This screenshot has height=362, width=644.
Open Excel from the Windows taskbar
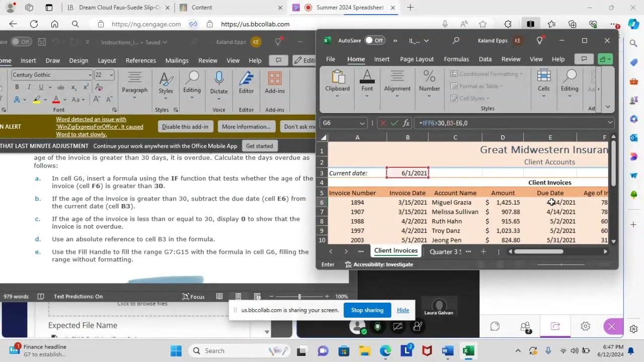468,350
